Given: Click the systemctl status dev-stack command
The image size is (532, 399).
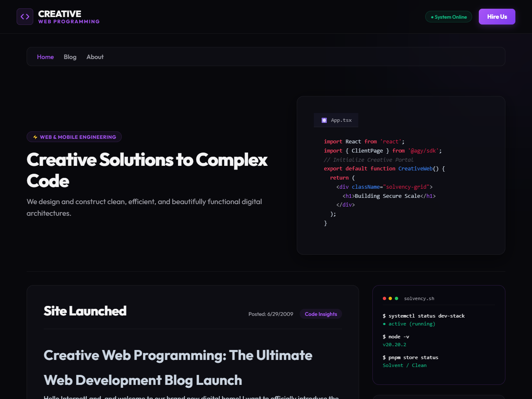Looking at the screenshot, I should click(x=424, y=316).
